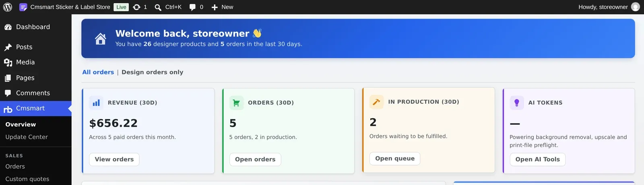Click the Open queue button
The height and width of the screenshot is (185, 644).
coord(395,158)
